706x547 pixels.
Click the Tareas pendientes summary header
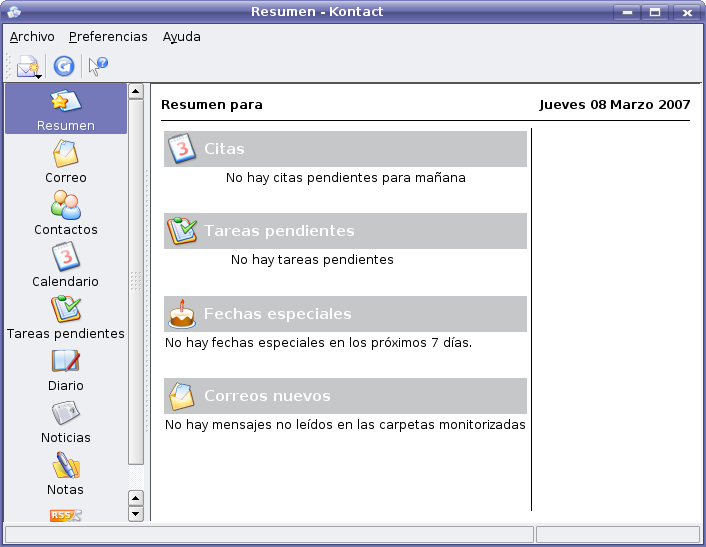tap(345, 231)
